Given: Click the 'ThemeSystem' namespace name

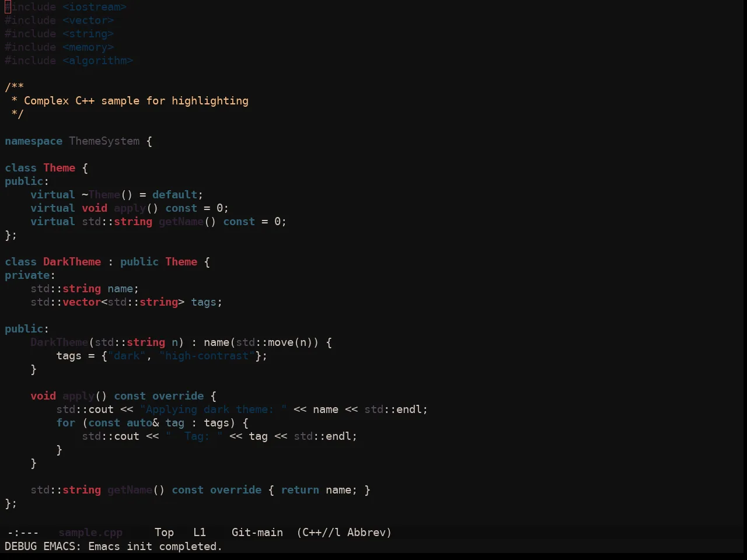Looking at the screenshot, I should pyautogui.click(x=104, y=141).
